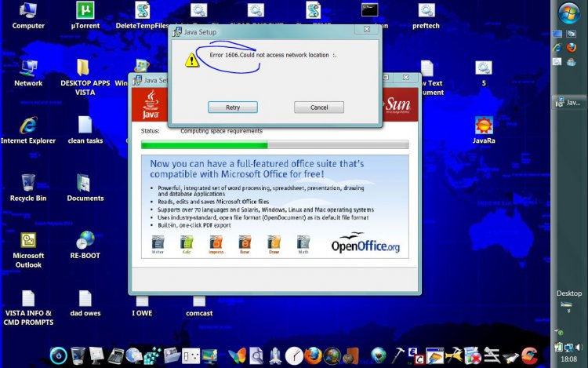This screenshot has width=588, height=368.
Task: Select the dad owes text file
Action: click(85, 303)
